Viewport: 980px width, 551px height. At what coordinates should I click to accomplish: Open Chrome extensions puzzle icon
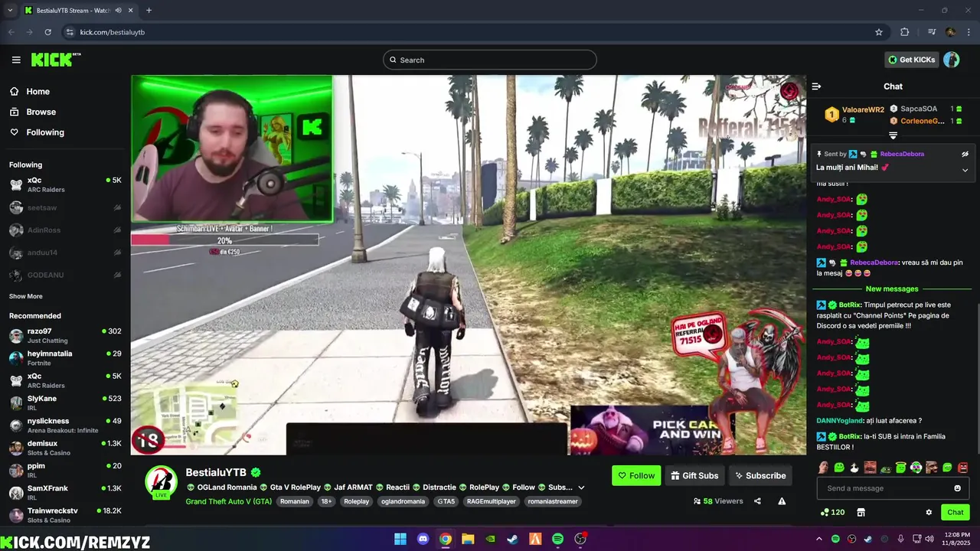point(905,32)
